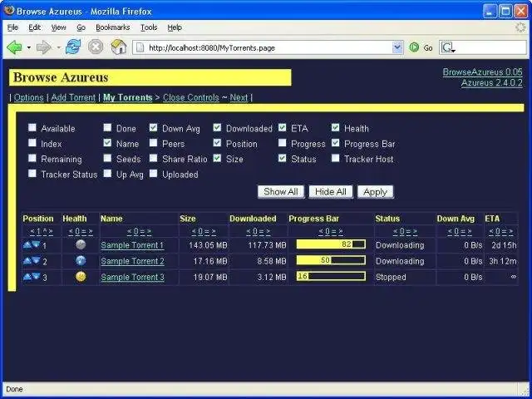Click the page icon in the address bar
The image size is (532, 399).
point(140,48)
